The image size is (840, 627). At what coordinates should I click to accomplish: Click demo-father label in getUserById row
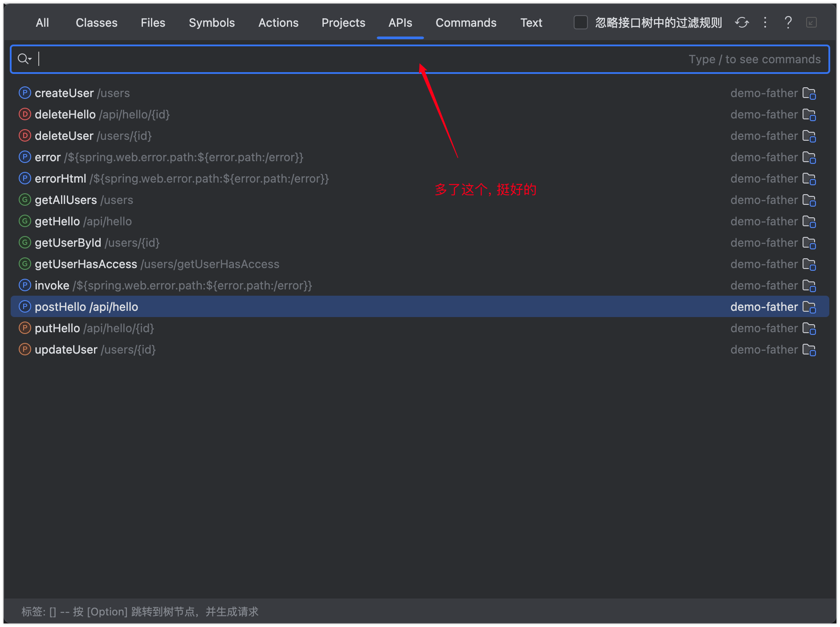click(x=764, y=243)
